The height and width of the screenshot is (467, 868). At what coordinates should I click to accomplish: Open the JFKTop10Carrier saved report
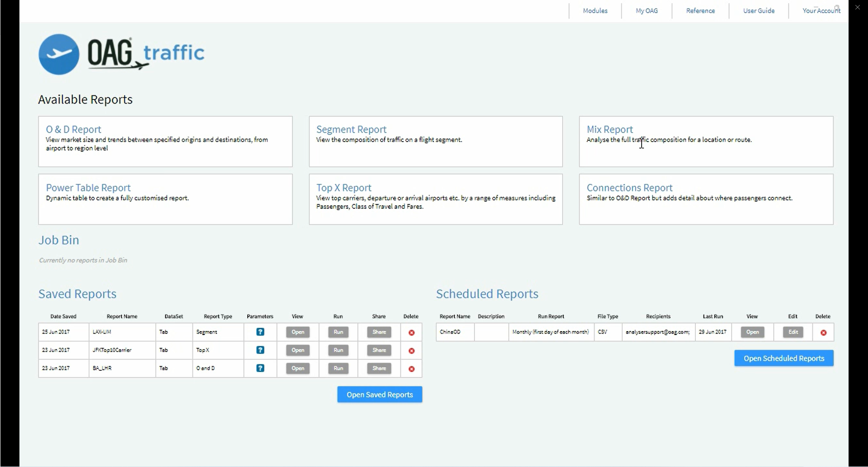[x=298, y=350]
